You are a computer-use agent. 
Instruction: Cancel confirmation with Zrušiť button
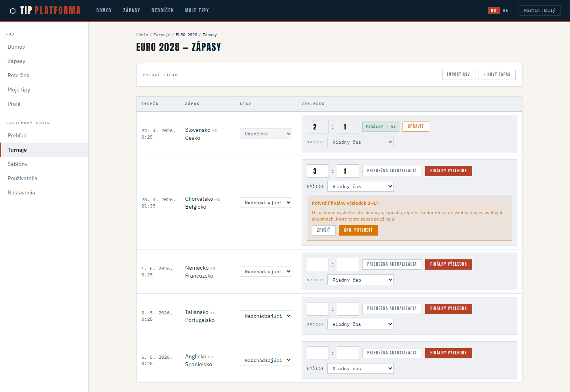323,230
